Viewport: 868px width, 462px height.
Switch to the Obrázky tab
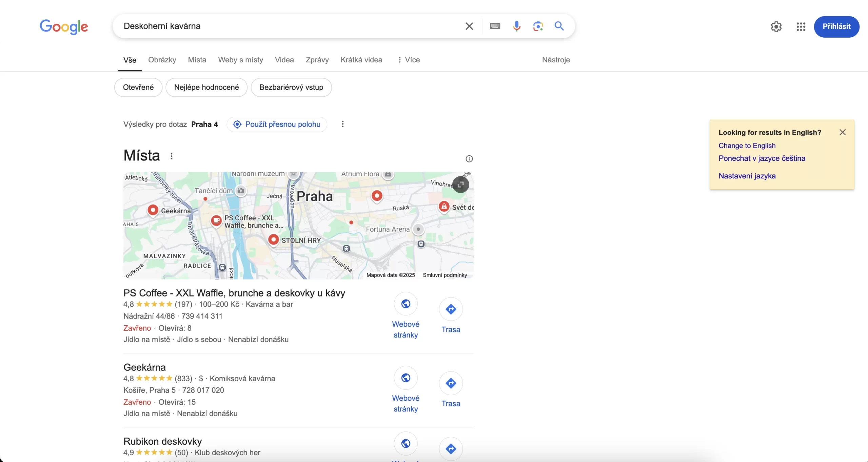pyautogui.click(x=162, y=60)
